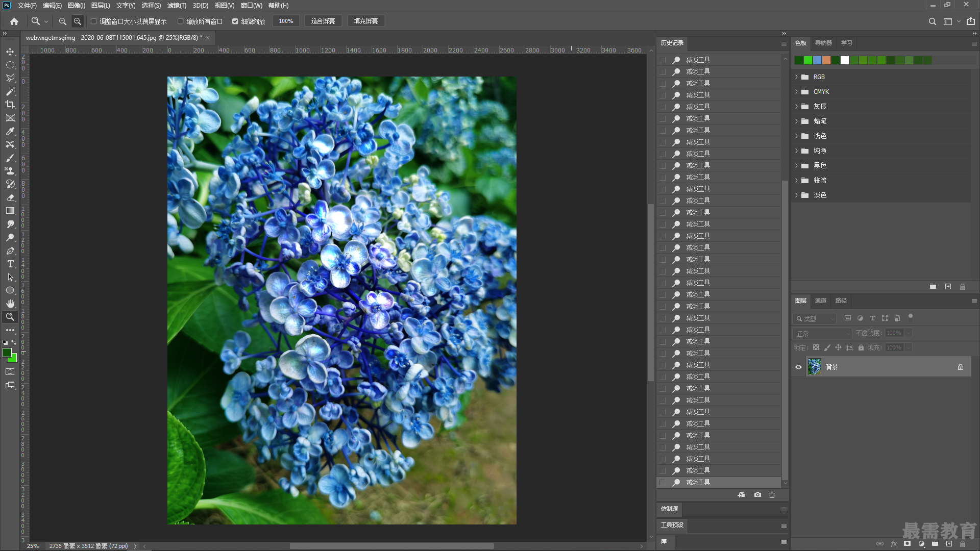Screen dimensions: 980x551
Task: Disable scrubby zoom checkbox
Action: tap(235, 21)
